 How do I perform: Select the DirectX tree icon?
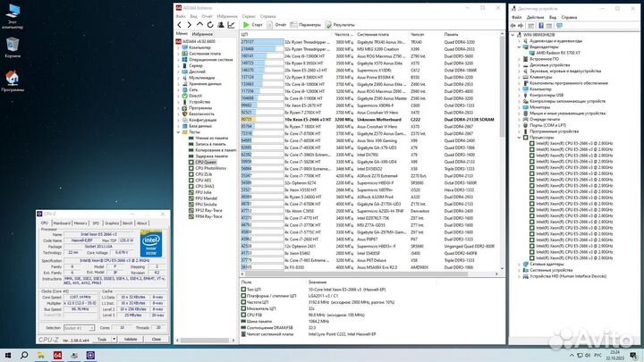[185, 96]
